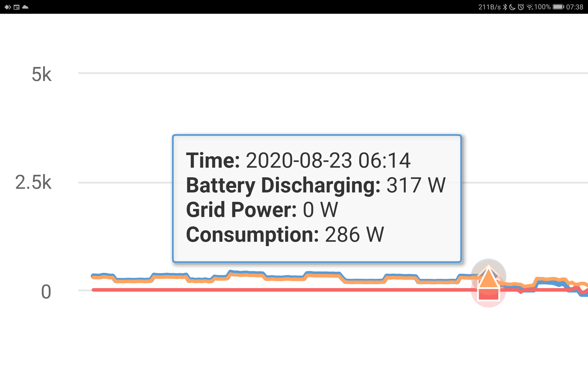Click the Time 2020-08-23 06:14 tooltip line
This screenshot has height=367, width=588.
point(298,160)
